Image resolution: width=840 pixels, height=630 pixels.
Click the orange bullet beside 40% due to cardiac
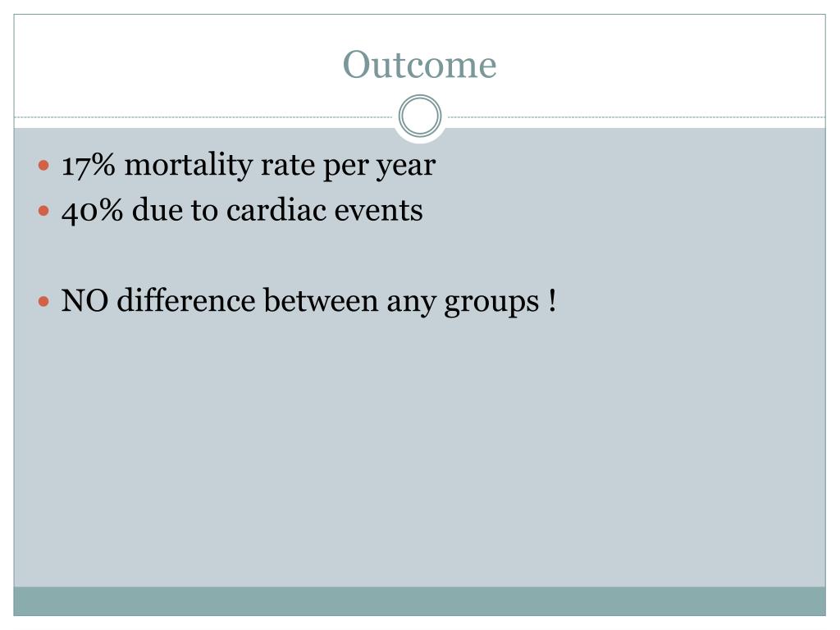pos(44,211)
